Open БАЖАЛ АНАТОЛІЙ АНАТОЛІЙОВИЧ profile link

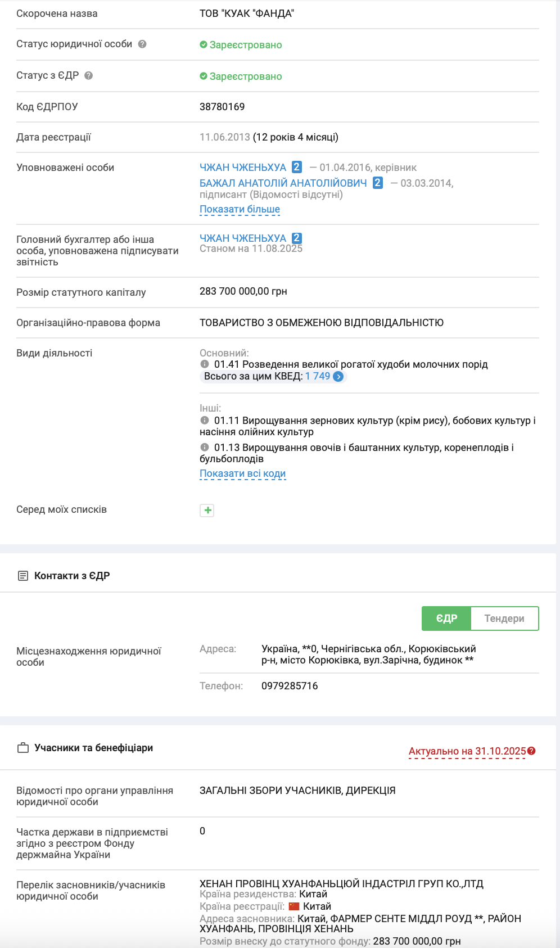click(x=283, y=183)
